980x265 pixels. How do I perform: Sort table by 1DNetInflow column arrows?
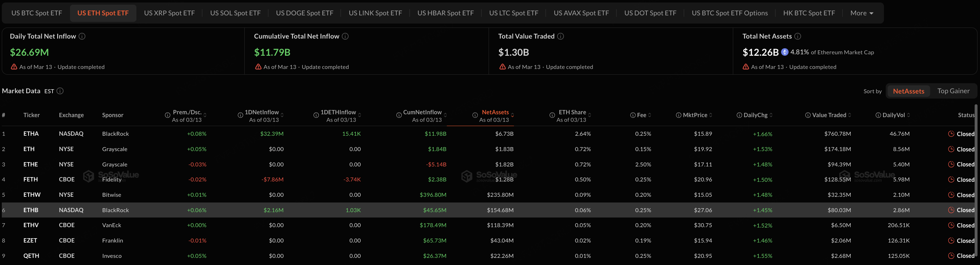tap(282, 115)
